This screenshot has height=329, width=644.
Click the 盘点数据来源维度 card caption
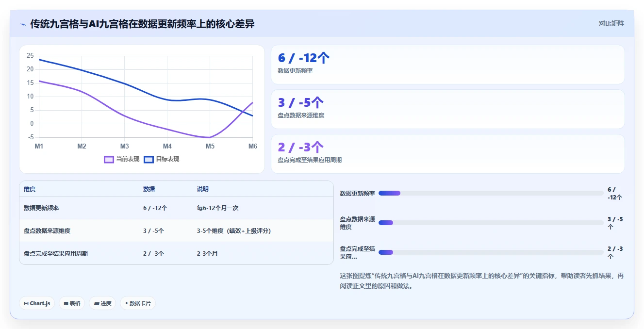pyautogui.click(x=301, y=115)
